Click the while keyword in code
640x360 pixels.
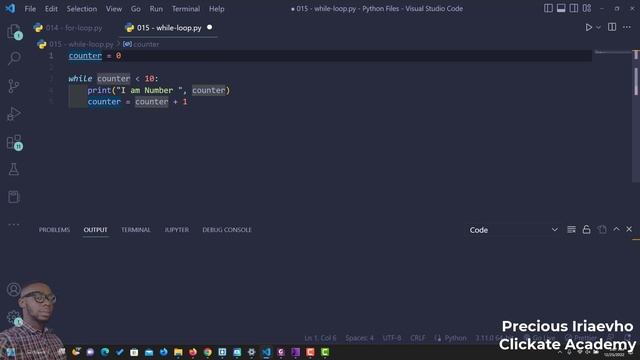pos(80,78)
